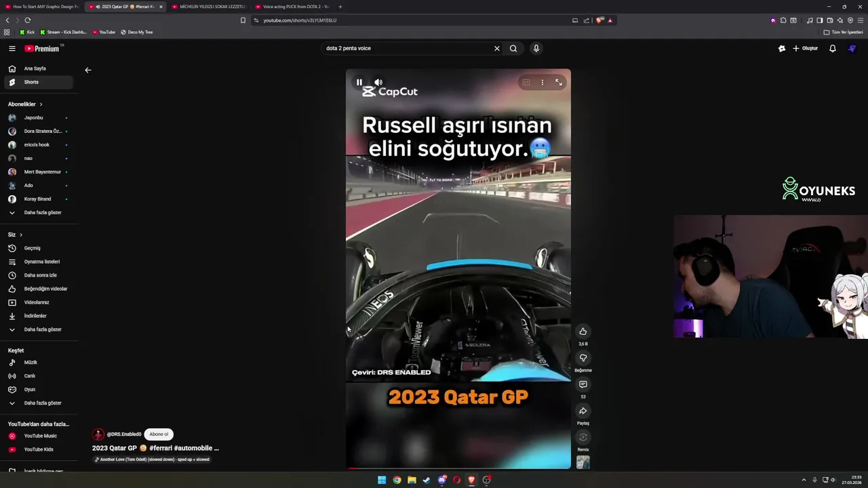The width and height of the screenshot is (868, 488).
Task: Click the sparkle icon left of Oluştur
Action: (782, 48)
